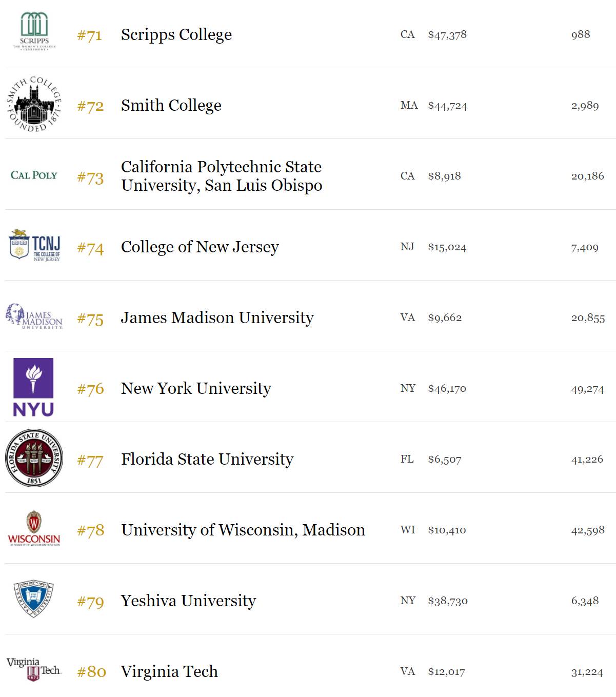This screenshot has height=697, width=616.
Task: Click the Florida State University seal
Action: pos(34,458)
